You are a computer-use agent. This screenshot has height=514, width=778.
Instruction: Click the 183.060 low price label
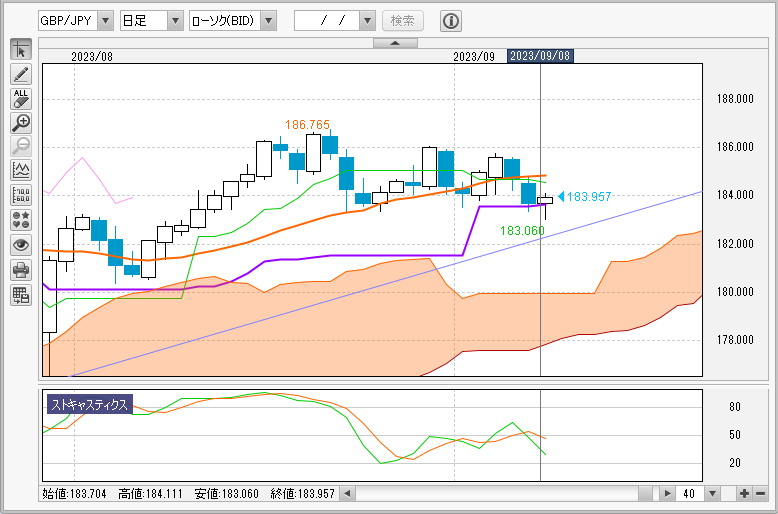point(522,231)
